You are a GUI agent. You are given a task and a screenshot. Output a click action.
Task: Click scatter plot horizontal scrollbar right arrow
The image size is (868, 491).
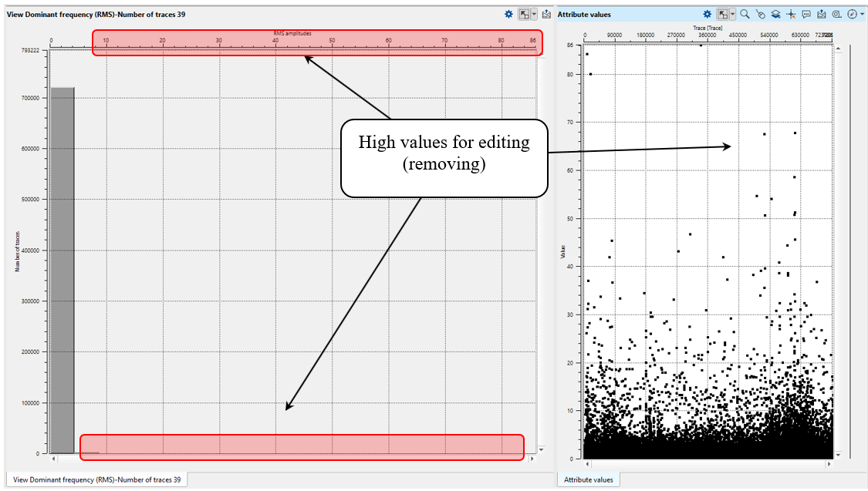pos(829,465)
